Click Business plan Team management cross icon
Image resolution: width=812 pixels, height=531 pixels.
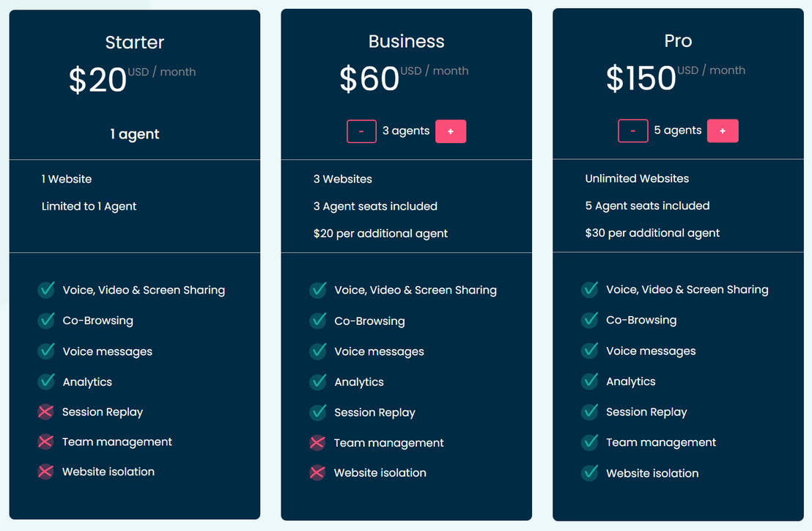[317, 442]
